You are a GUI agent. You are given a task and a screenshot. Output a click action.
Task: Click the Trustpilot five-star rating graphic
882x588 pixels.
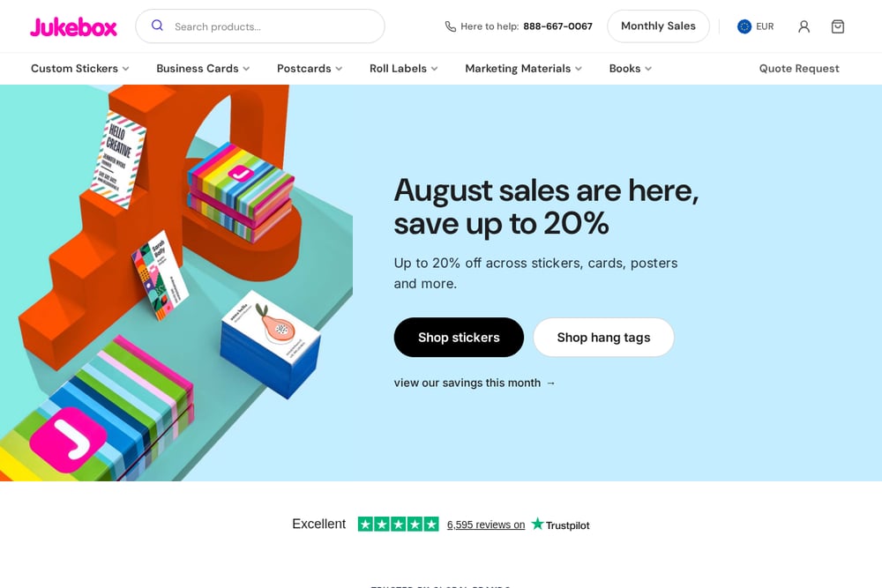pyautogui.click(x=399, y=524)
